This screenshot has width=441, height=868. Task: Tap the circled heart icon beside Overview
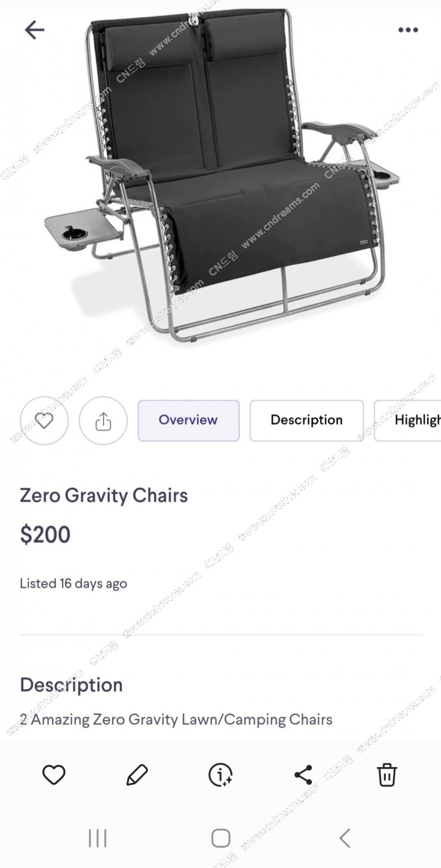tap(44, 420)
